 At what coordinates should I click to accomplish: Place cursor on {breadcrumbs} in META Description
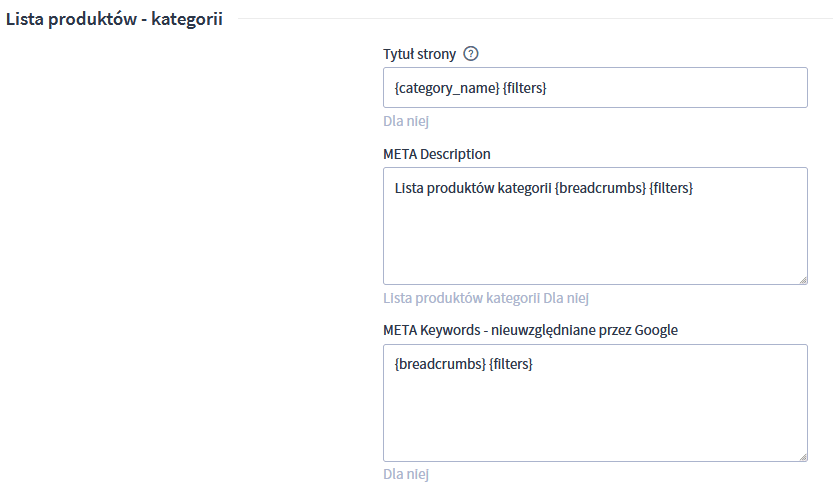point(600,188)
